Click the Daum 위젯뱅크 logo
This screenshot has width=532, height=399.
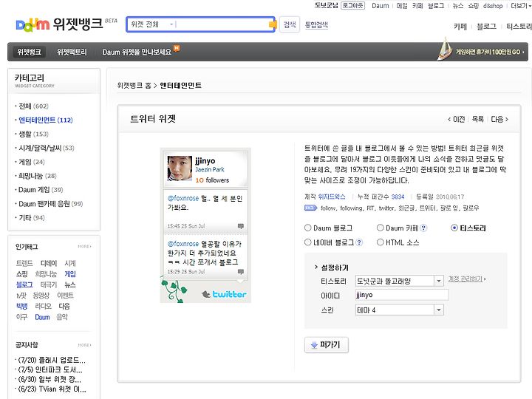(x=59, y=24)
